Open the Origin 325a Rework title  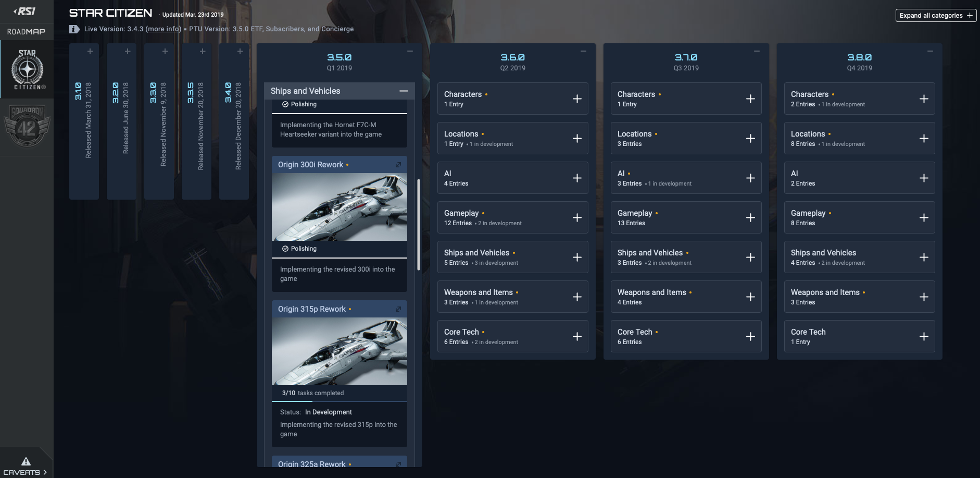point(311,463)
